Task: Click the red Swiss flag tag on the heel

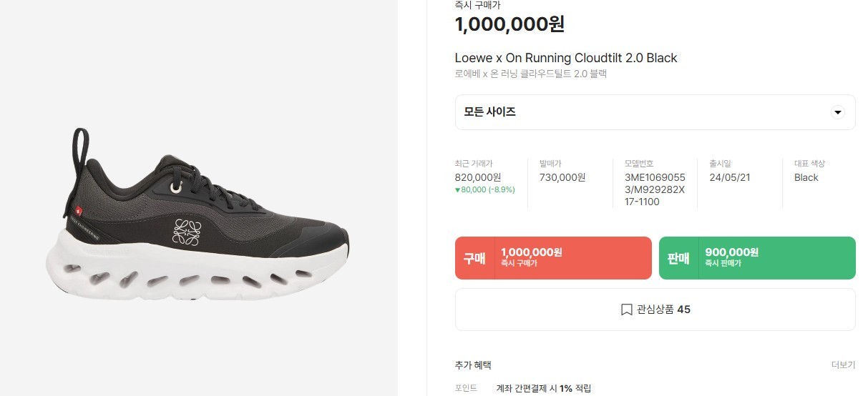Action: coord(79,210)
